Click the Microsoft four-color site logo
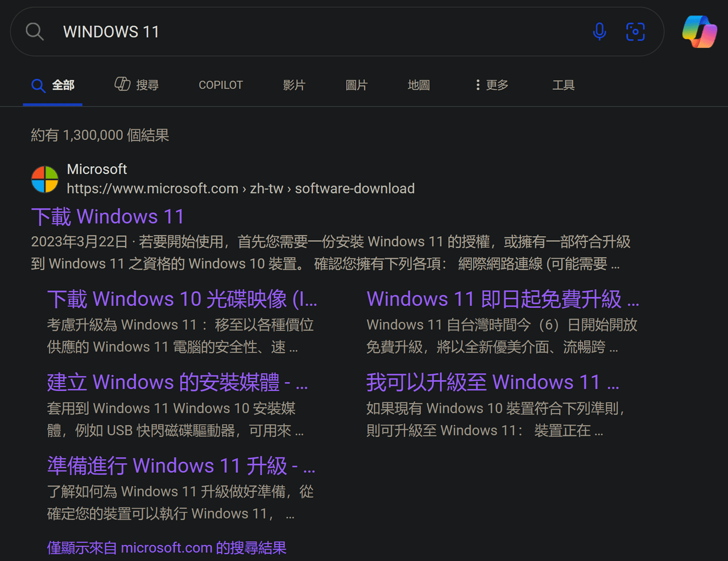This screenshot has height=561, width=728. click(44, 179)
